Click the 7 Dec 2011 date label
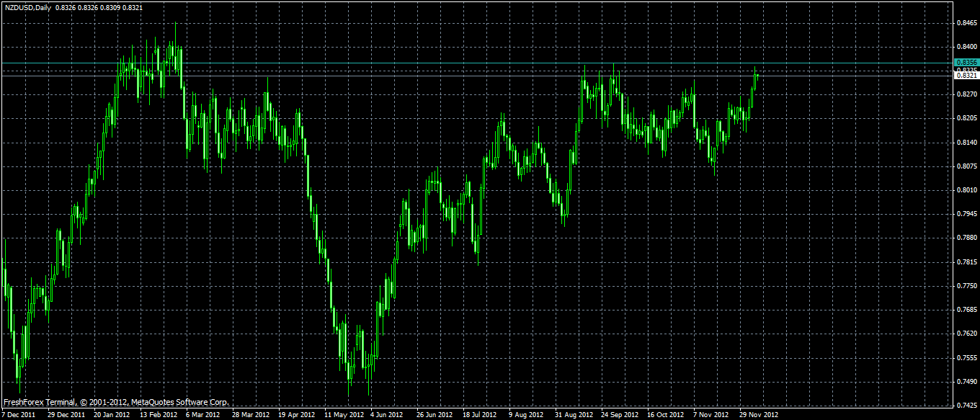 click(x=19, y=415)
